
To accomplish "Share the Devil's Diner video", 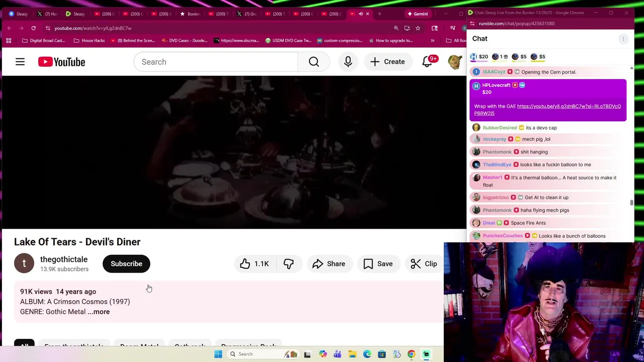I will (329, 263).
